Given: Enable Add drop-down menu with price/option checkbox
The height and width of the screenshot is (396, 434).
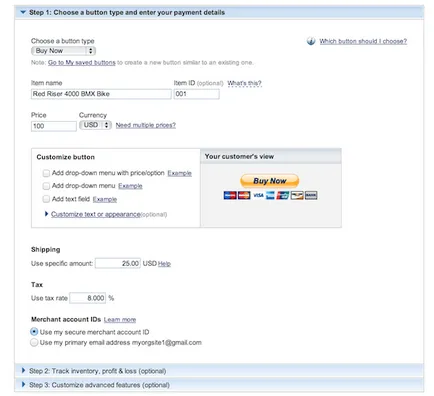Looking at the screenshot, I should click(46, 173).
